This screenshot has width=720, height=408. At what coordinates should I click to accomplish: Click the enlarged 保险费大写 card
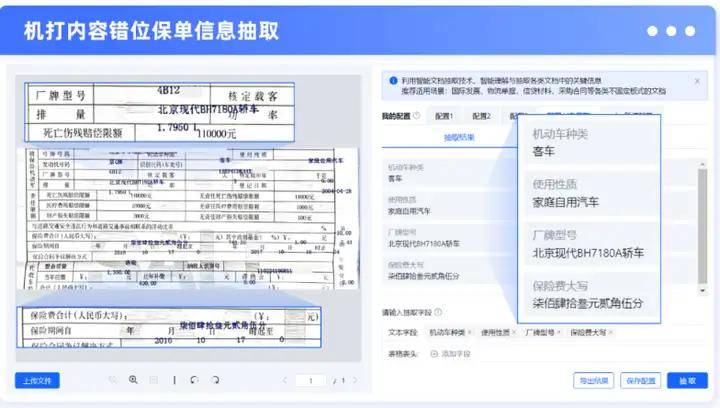[590, 295]
